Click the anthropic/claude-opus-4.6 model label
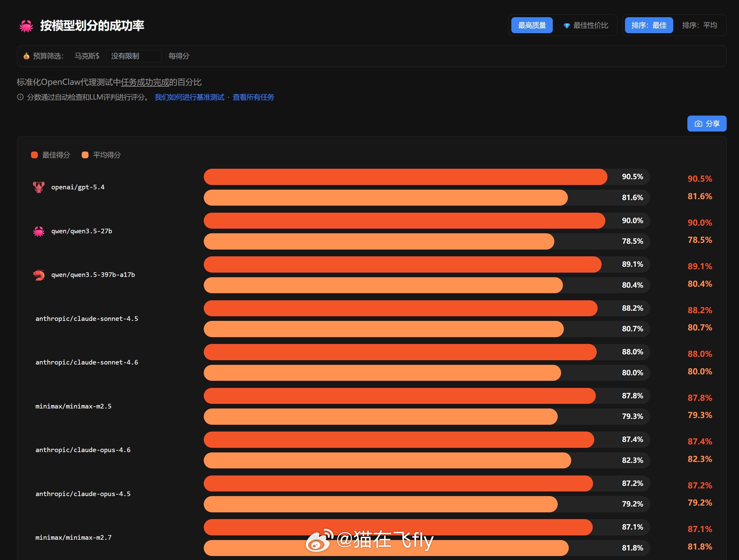739x560 pixels. [x=83, y=450]
